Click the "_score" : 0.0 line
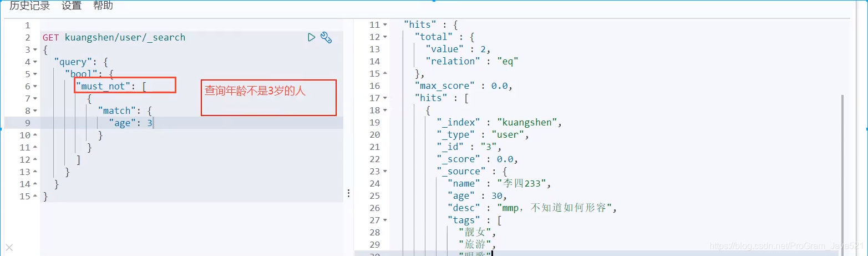868x256 pixels. (478, 159)
